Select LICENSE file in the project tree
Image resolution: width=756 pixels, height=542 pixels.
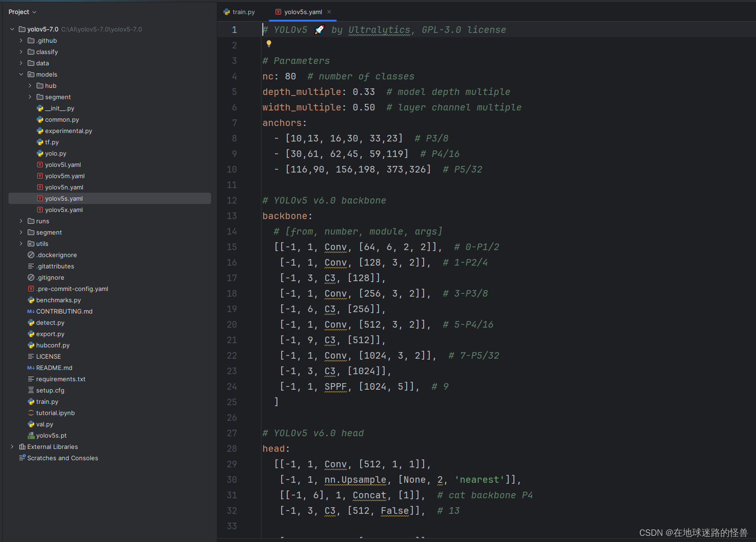tap(48, 356)
